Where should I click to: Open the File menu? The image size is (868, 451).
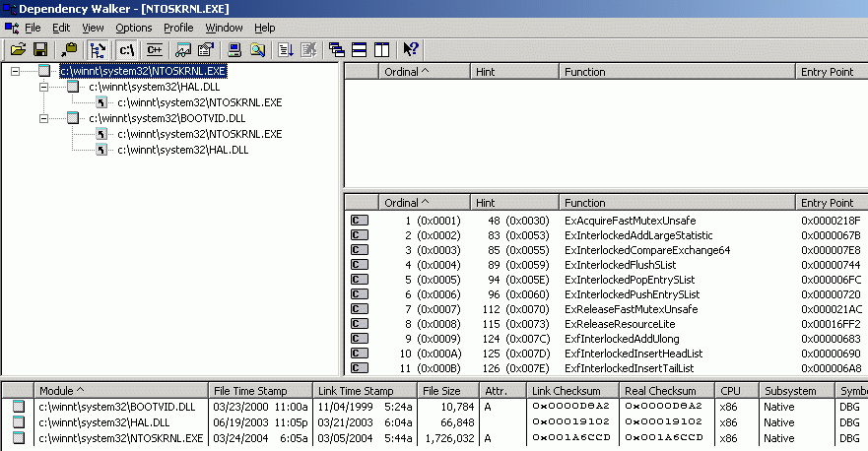click(33, 28)
